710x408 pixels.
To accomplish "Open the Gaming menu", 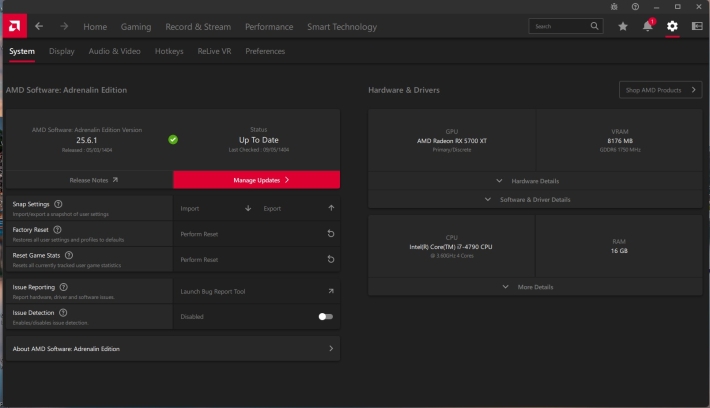I will (136, 27).
